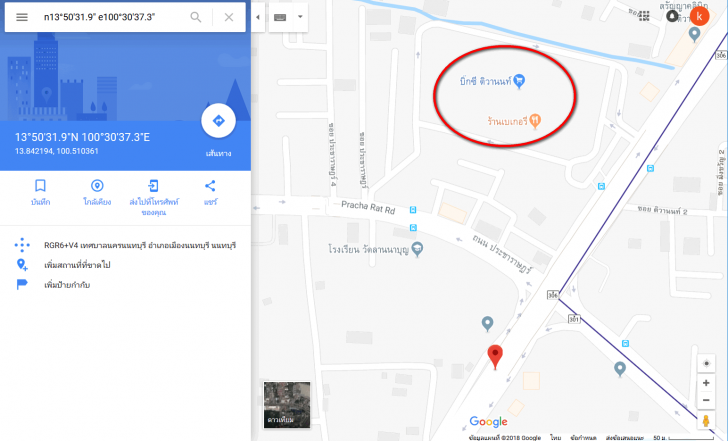
Task: Click the Street View pegman
Action: [706, 421]
